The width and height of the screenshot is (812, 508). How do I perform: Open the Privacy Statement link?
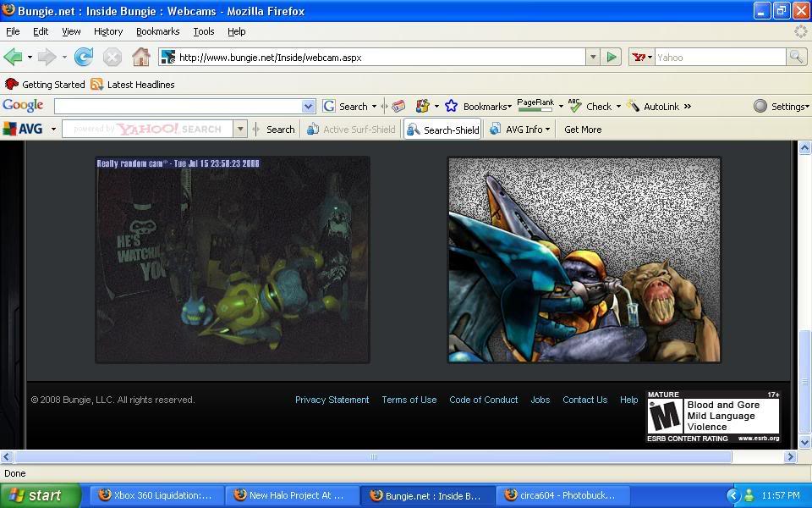332,400
